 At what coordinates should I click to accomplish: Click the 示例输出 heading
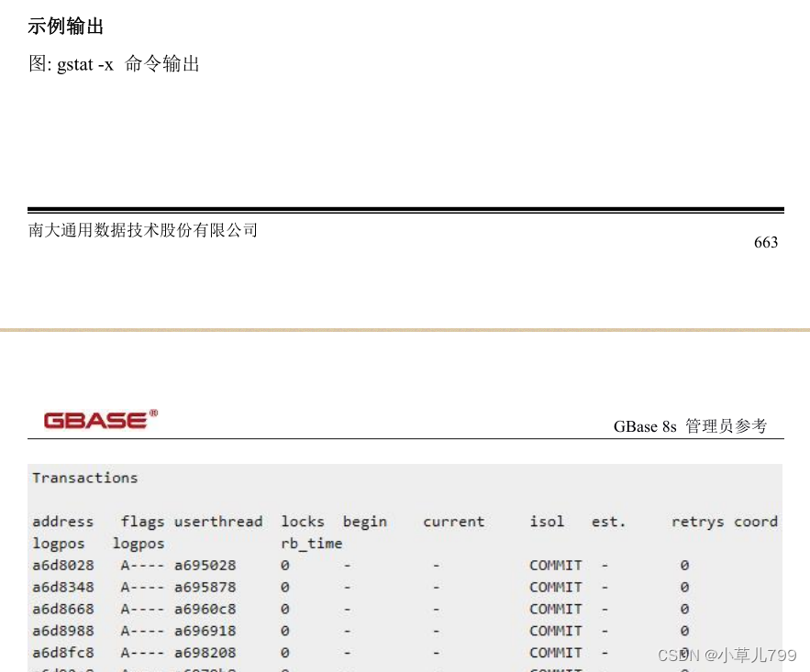[63, 27]
